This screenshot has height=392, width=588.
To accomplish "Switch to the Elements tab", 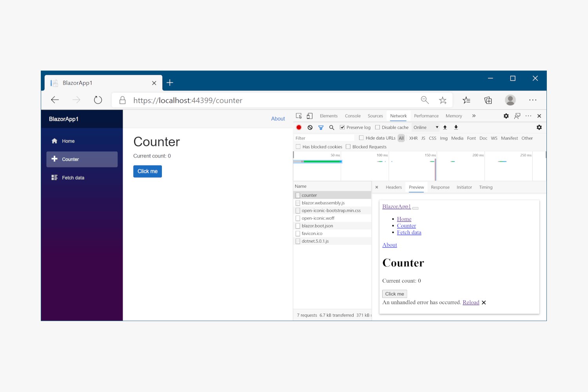I will tap(328, 116).
